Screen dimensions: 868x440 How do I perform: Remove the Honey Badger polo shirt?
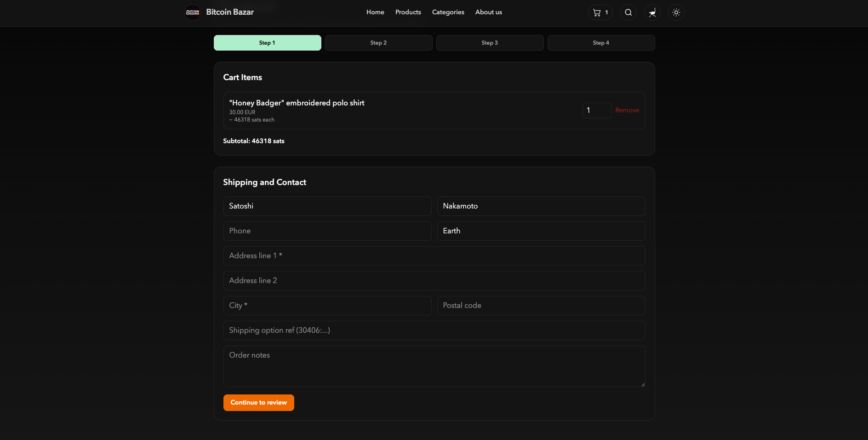[x=627, y=110]
